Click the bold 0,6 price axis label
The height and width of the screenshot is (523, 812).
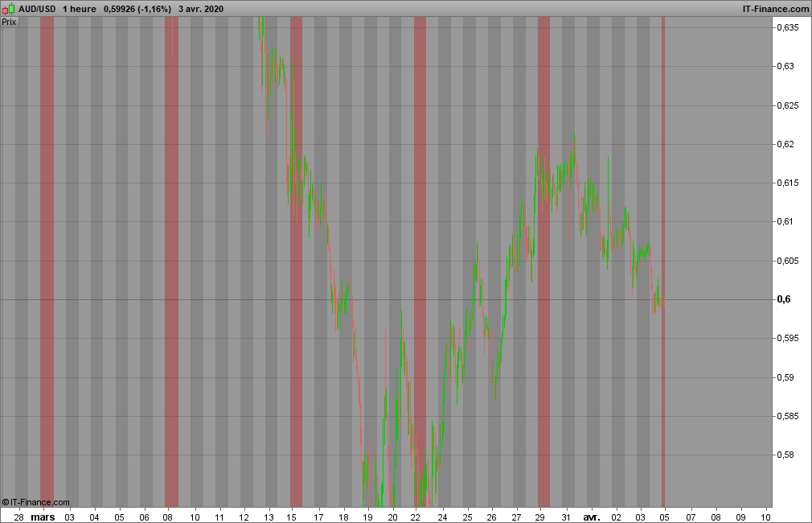coord(784,299)
